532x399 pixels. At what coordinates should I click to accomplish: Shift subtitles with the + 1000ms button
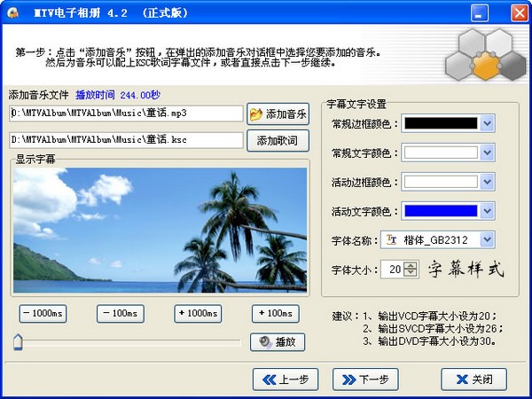tap(198, 314)
